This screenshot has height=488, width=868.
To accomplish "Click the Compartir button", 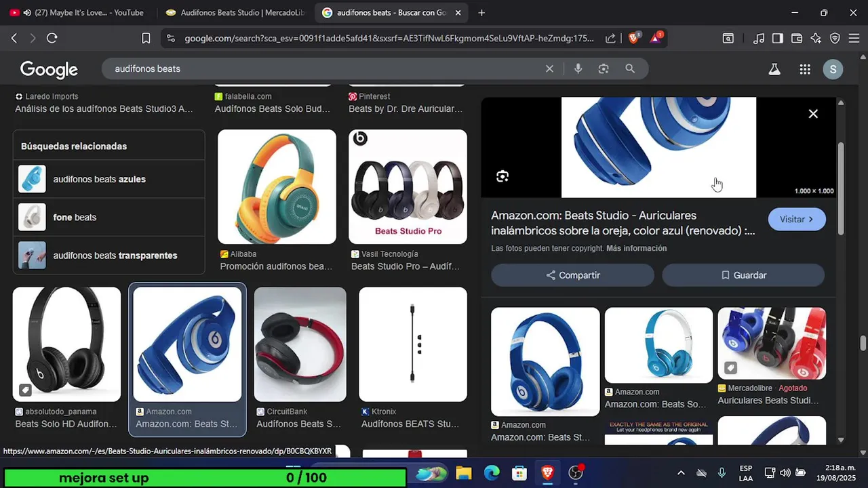I will [573, 275].
